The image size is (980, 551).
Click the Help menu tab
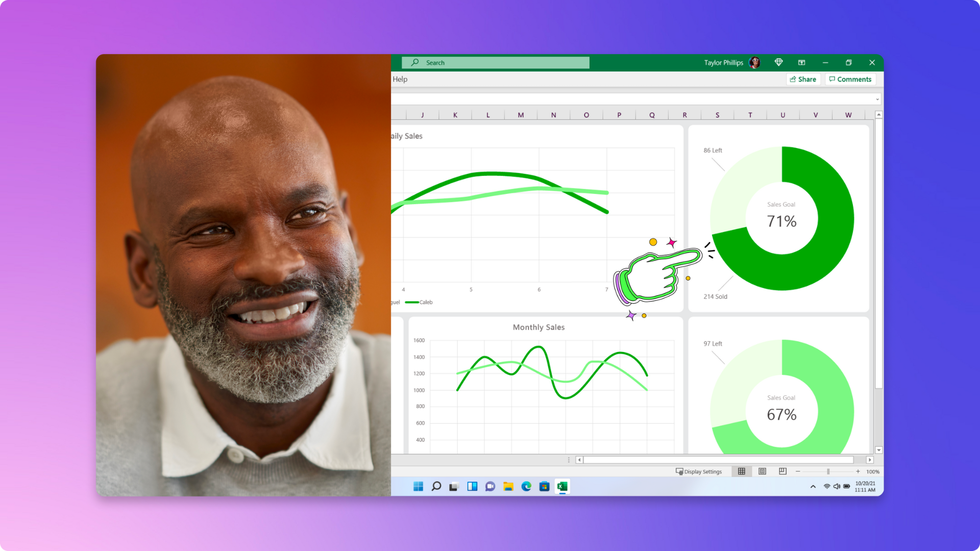[400, 80]
